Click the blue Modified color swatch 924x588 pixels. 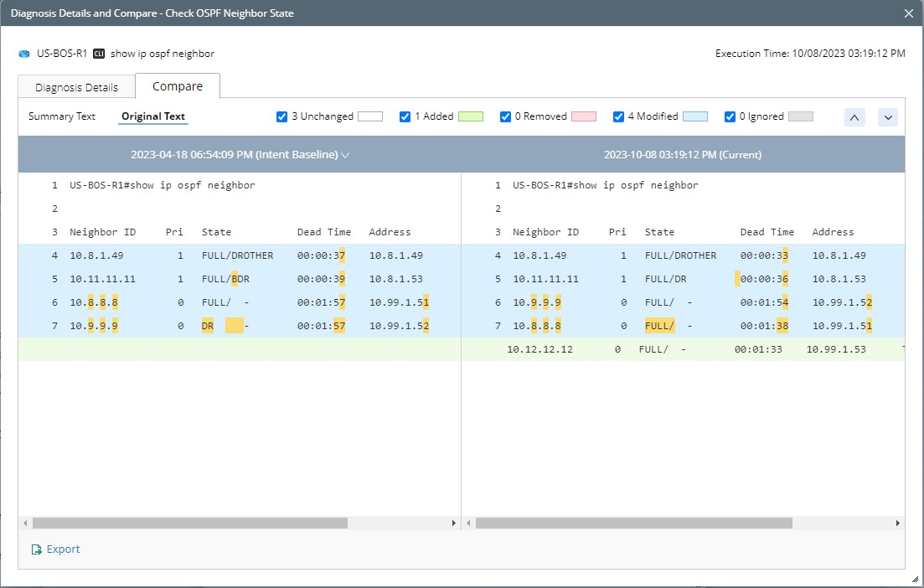[x=695, y=117]
